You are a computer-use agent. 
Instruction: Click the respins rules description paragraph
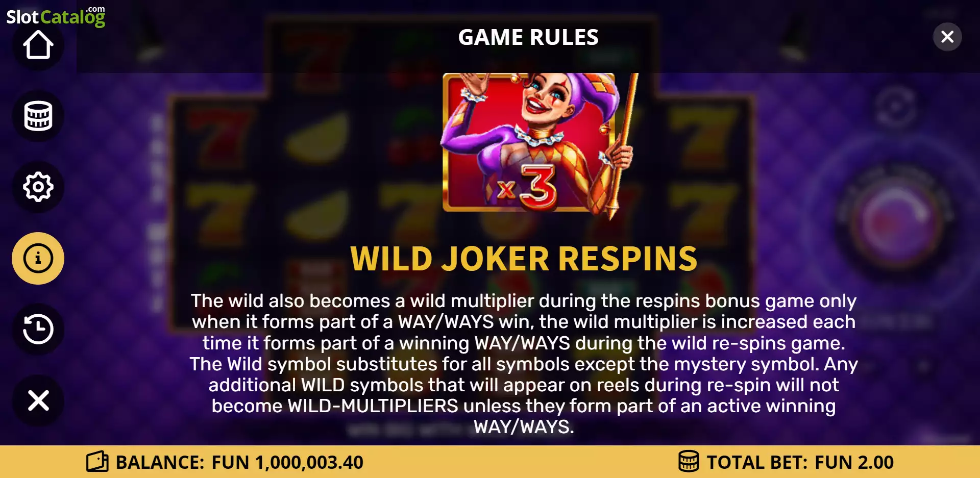click(x=524, y=364)
